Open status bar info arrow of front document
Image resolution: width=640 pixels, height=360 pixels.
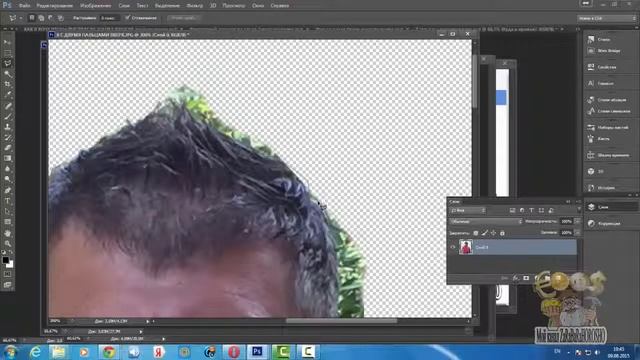pos(148,321)
